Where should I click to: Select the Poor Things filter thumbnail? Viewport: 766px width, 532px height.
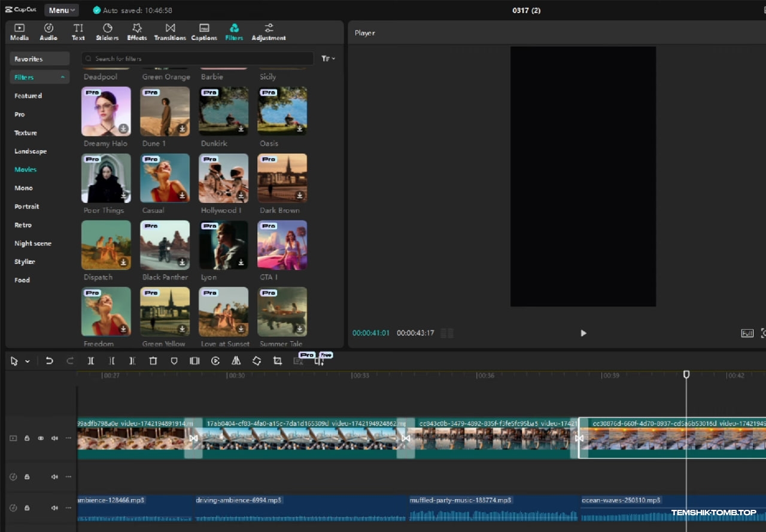click(x=106, y=178)
